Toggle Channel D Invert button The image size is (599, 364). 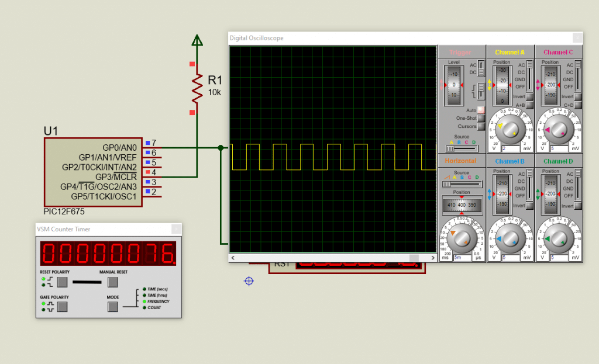click(x=578, y=206)
